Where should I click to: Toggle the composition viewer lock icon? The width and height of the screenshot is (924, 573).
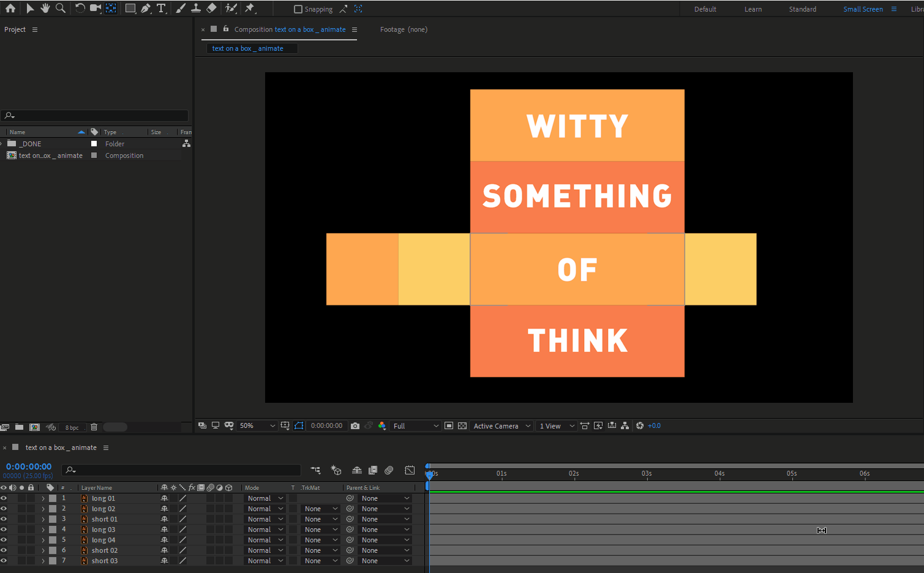click(x=226, y=29)
